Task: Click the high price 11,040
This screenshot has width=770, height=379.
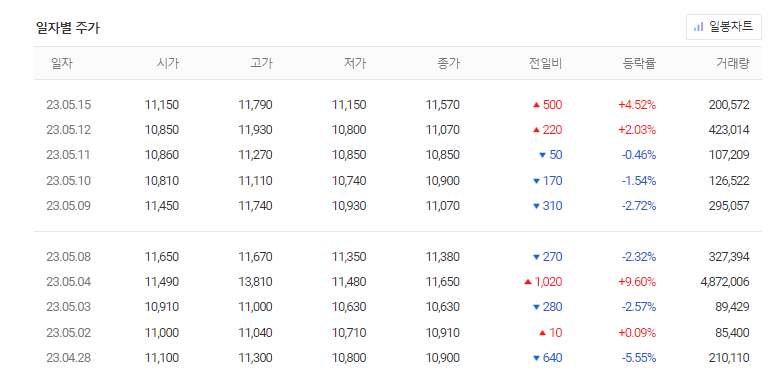Action: [255, 333]
